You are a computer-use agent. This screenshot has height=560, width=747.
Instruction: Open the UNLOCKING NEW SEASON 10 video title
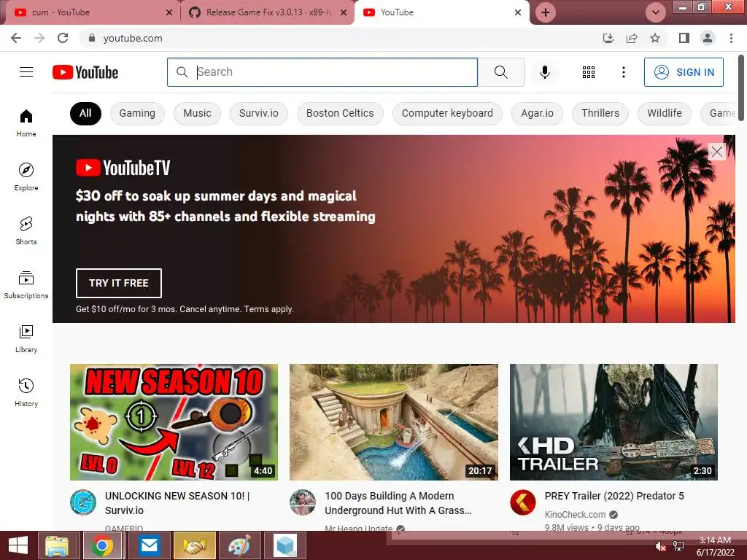(177, 503)
